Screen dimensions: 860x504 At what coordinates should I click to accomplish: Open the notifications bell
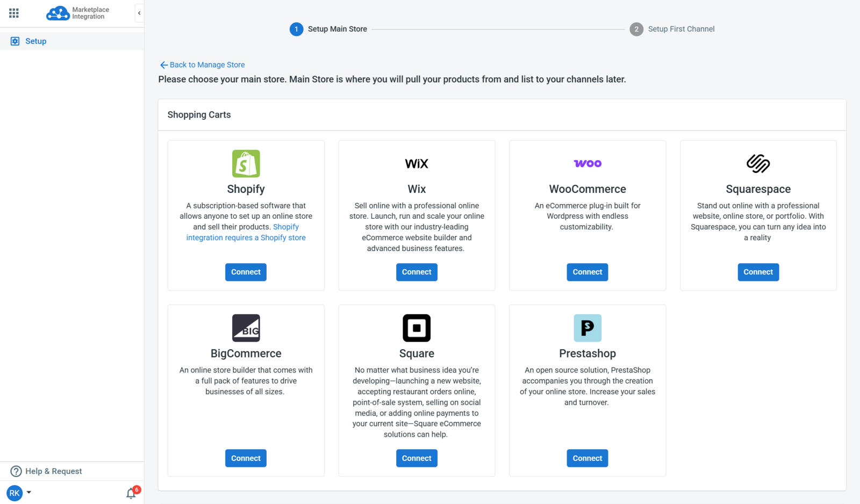131,493
